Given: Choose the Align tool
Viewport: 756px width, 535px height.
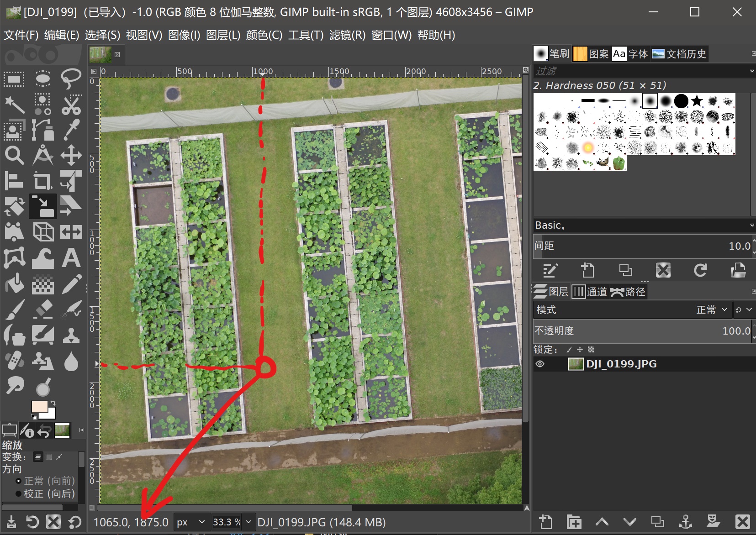Looking at the screenshot, I should click(14, 181).
